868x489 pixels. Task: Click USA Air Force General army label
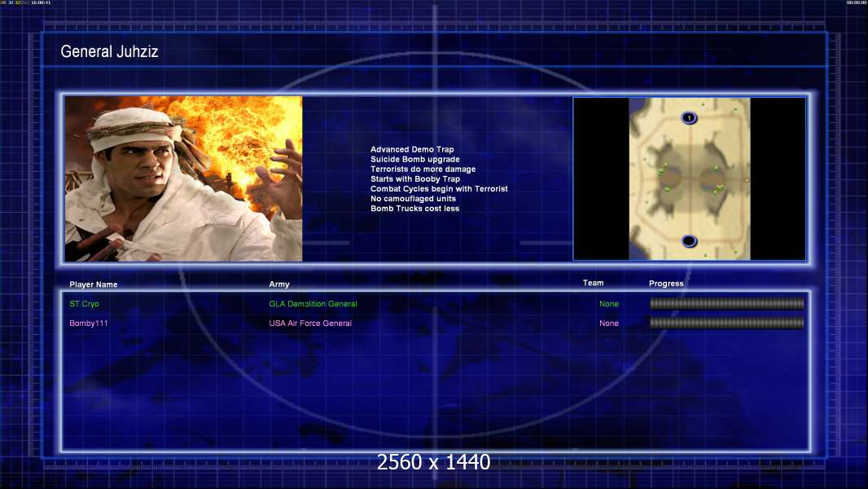[310, 324]
